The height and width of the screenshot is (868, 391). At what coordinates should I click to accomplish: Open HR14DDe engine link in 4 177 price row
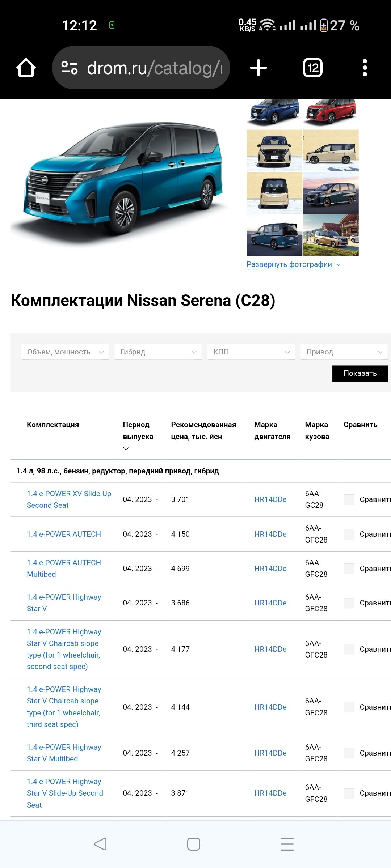point(270,649)
